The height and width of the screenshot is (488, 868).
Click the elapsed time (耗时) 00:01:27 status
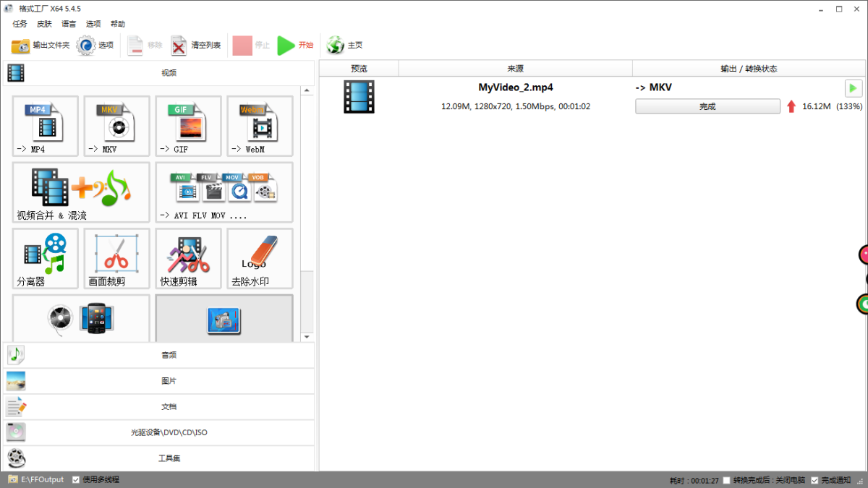[694, 481]
